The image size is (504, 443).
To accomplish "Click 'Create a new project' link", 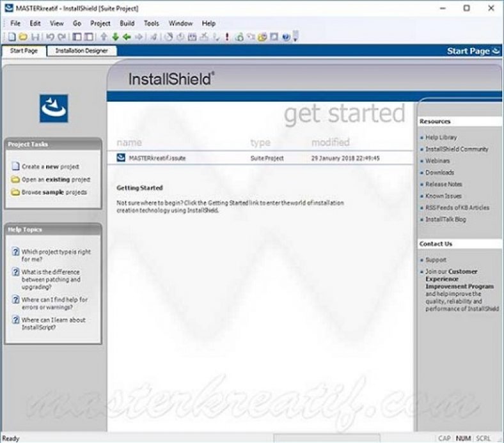I will tap(51, 166).
